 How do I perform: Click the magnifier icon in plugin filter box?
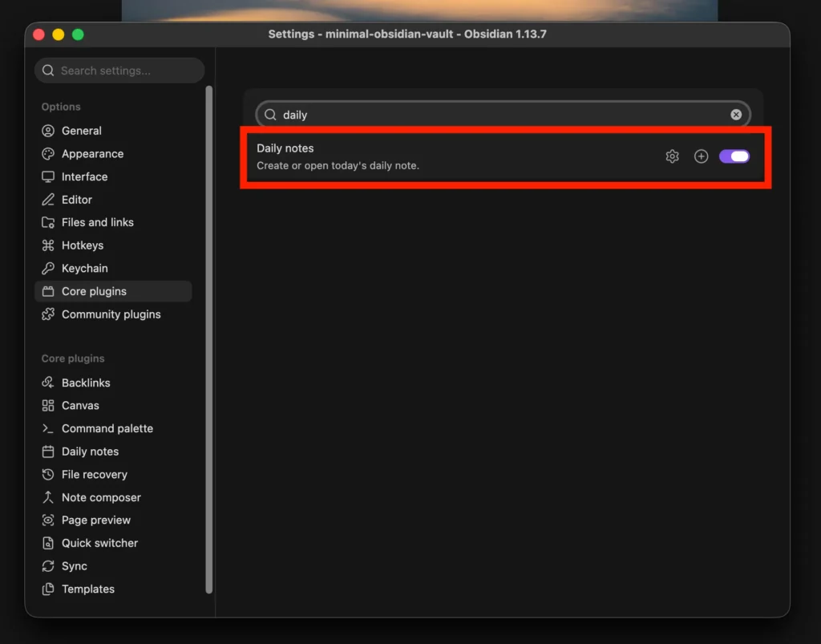coord(270,115)
